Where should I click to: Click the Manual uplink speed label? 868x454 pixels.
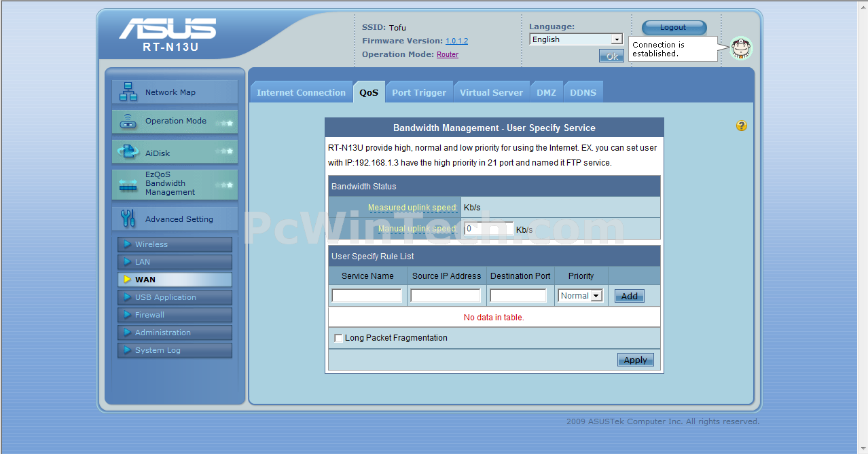(418, 229)
